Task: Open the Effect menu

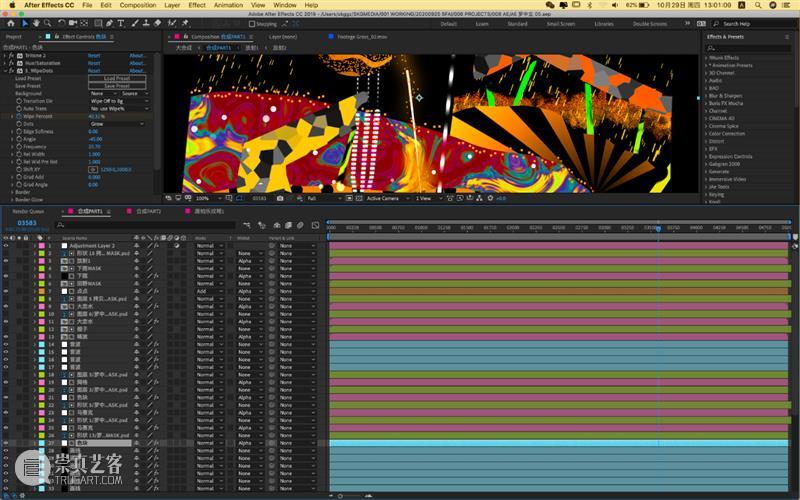Action: coord(197,5)
